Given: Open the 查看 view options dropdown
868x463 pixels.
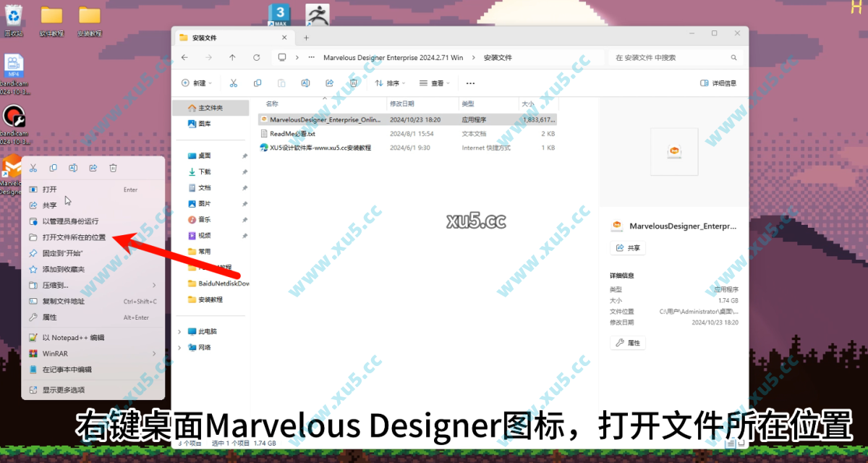Looking at the screenshot, I should [435, 82].
